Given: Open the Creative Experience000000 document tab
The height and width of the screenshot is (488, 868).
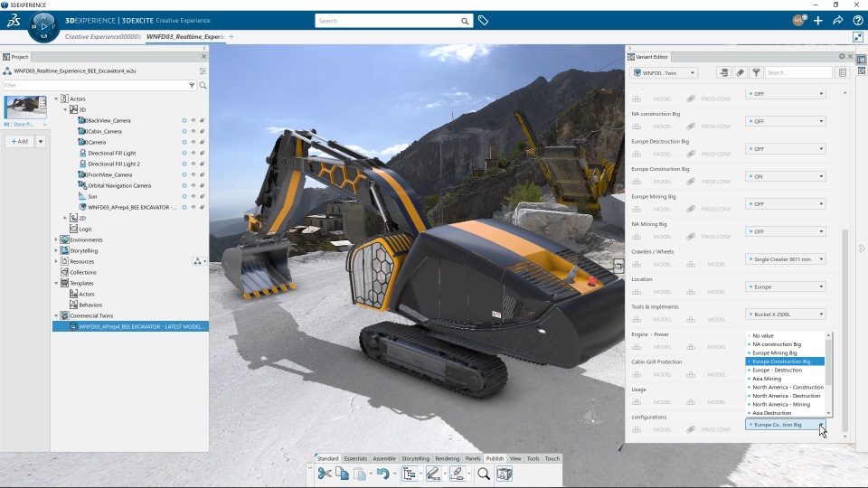Looking at the screenshot, I should (x=103, y=36).
